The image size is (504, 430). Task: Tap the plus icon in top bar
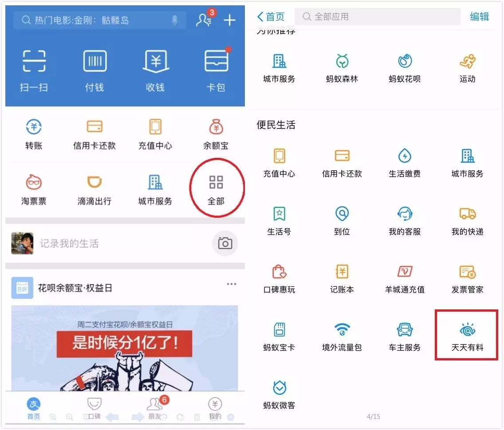click(x=230, y=20)
